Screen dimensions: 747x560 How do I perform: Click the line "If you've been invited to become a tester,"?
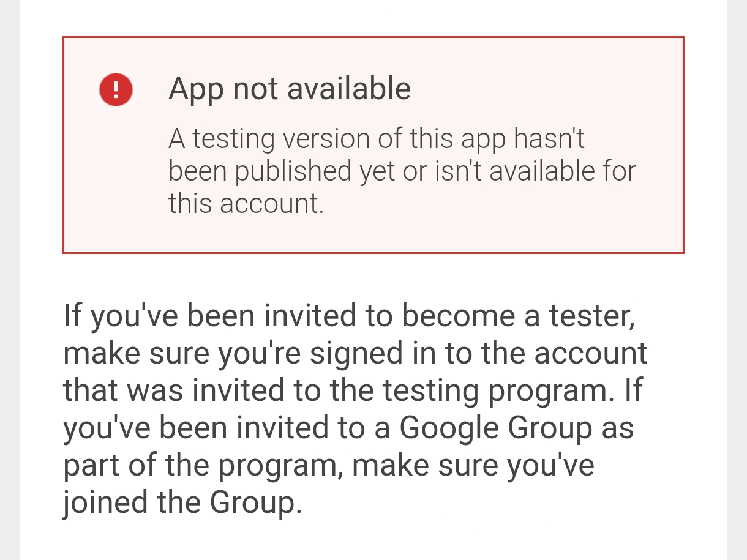[348, 316]
